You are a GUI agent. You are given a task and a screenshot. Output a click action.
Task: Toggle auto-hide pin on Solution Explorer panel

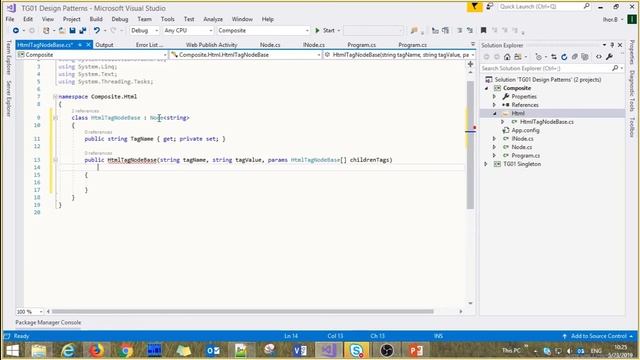(x=612, y=45)
